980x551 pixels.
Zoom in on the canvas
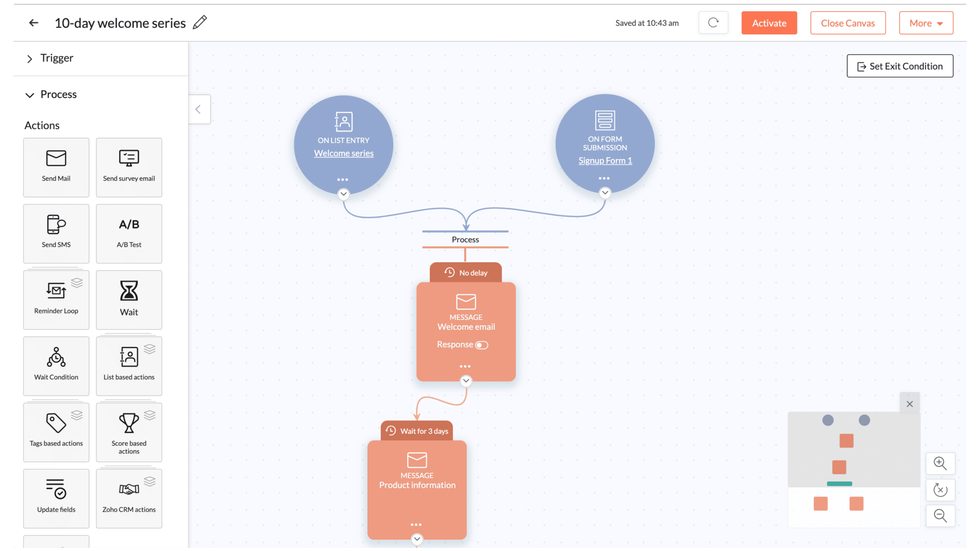click(x=940, y=463)
